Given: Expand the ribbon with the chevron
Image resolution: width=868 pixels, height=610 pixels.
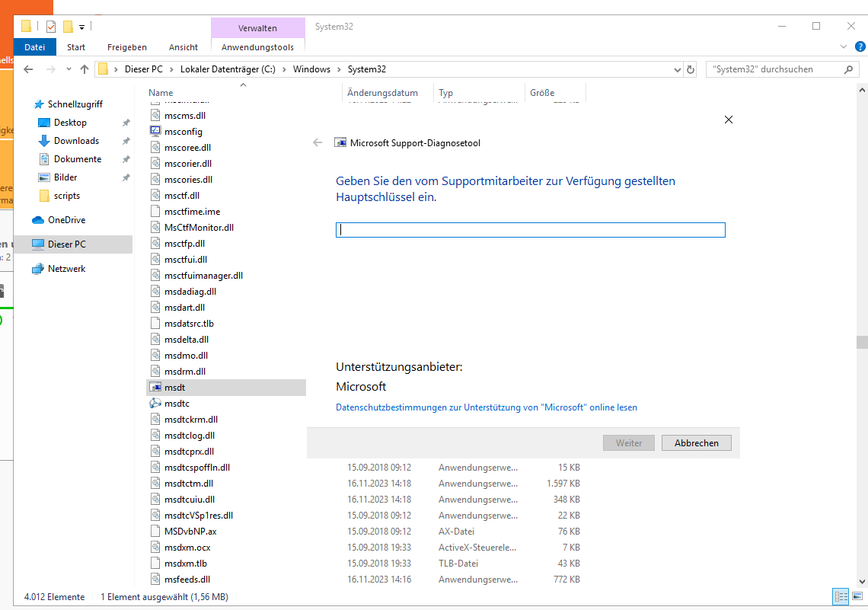Looking at the screenshot, I should [x=844, y=47].
